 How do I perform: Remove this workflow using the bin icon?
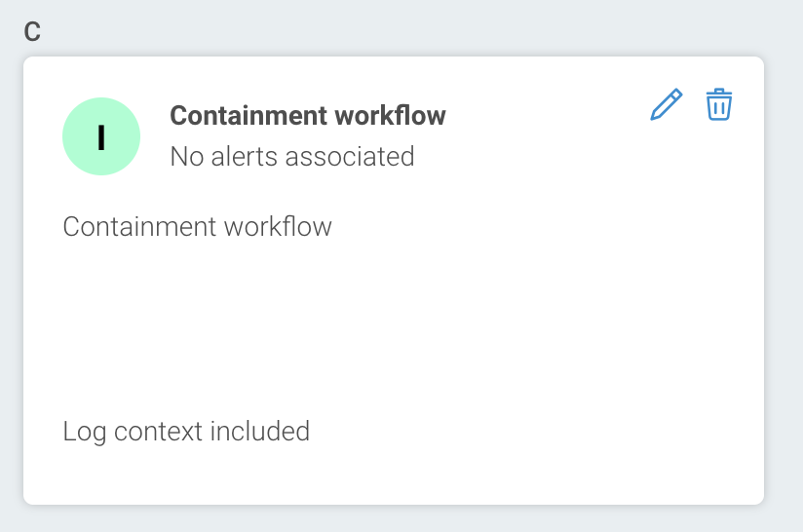coord(719,104)
